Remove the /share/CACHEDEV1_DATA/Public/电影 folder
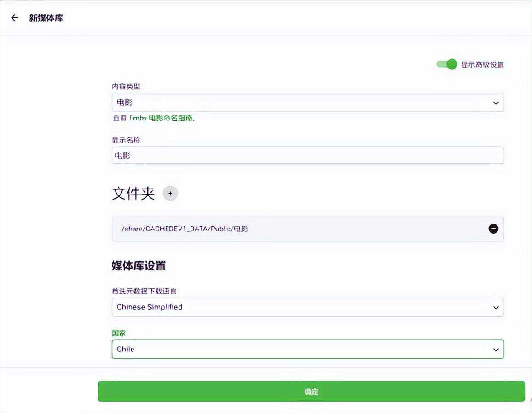This screenshot has height=413, width=532. click(x=493, y=229)
